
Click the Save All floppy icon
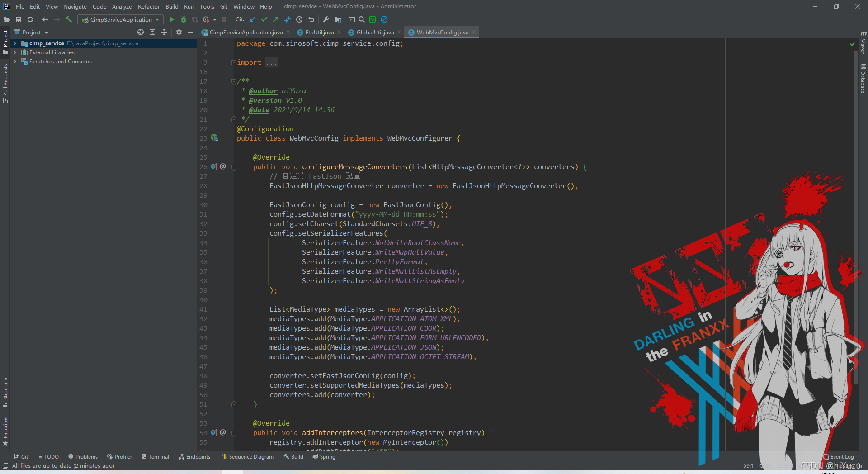(19, 19)
